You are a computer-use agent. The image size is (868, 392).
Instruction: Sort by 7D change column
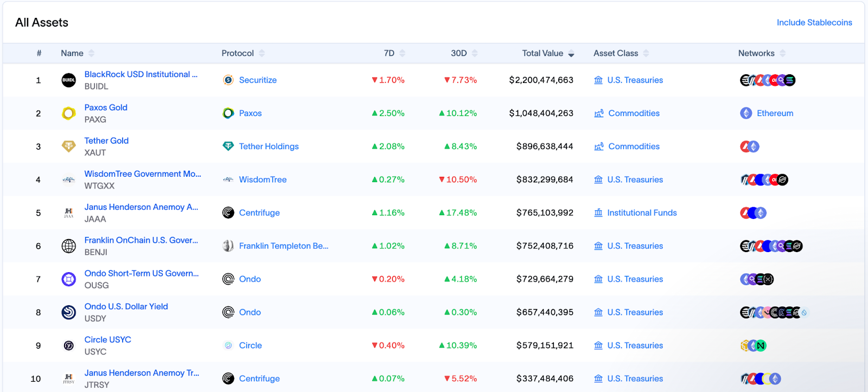click(402, 53)
